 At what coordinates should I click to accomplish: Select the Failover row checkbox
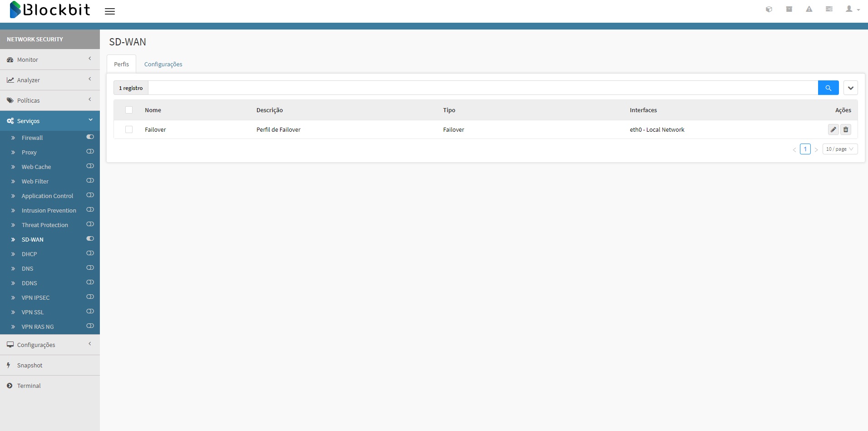coord(129,130)
